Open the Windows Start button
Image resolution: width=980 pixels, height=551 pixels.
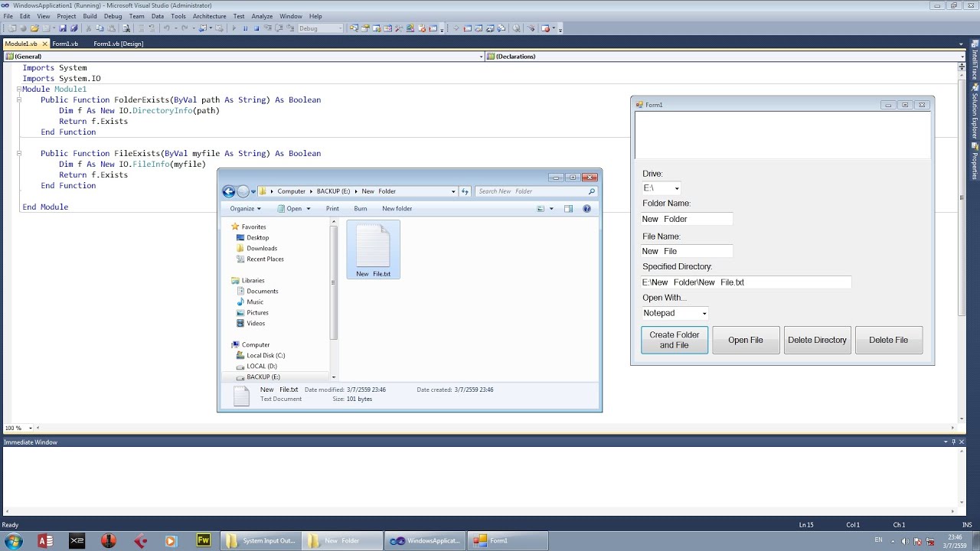point(14,541)
